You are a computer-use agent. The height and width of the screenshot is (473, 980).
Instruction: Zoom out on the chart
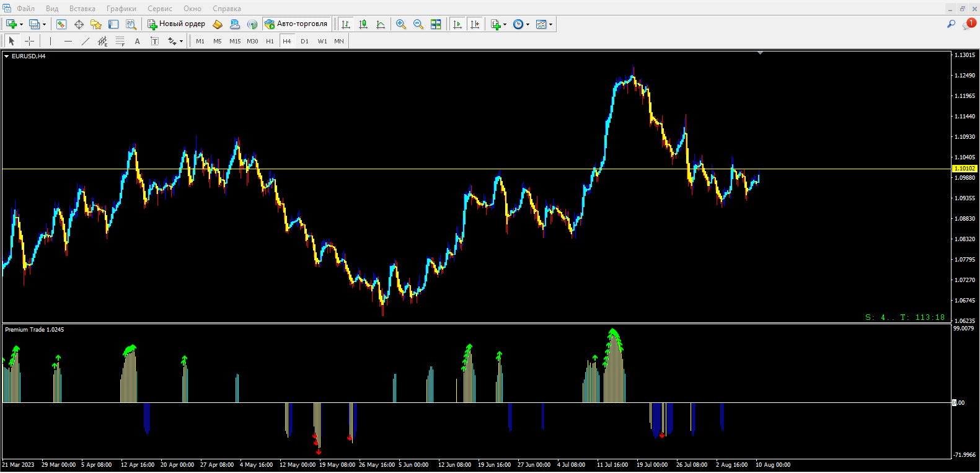(418, 24)
